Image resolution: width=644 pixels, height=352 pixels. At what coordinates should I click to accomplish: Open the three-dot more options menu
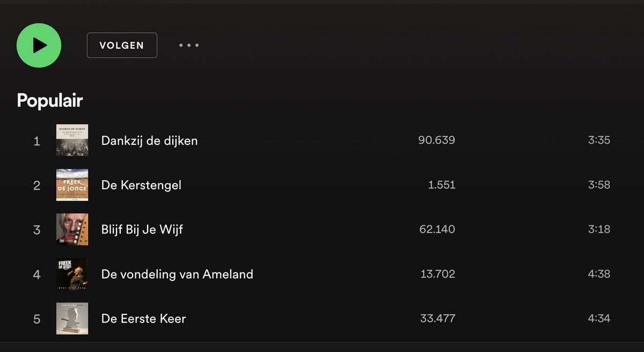click(189, 45)
